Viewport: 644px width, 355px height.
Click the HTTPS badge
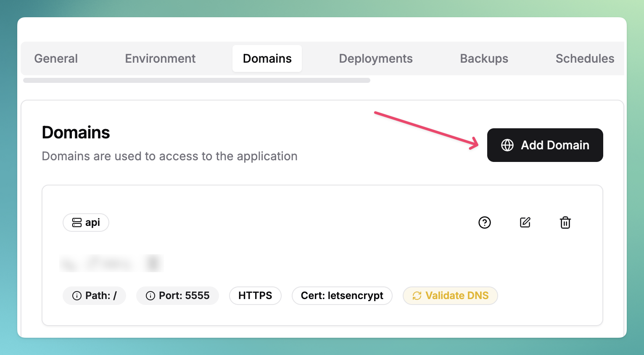pyautogui.click(x=255, y=296)
